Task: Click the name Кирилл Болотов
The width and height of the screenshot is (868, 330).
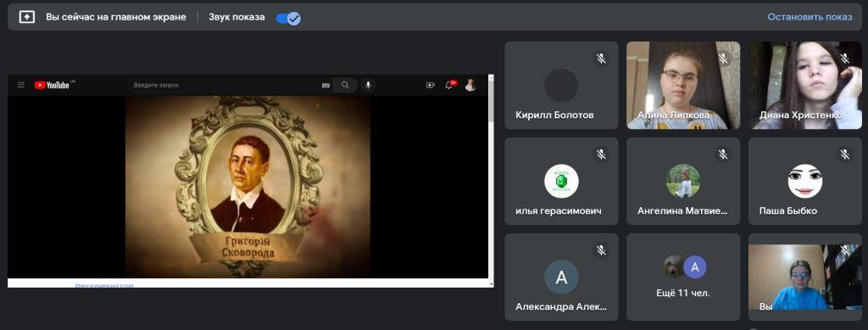Action: click(x=554, y=115)
